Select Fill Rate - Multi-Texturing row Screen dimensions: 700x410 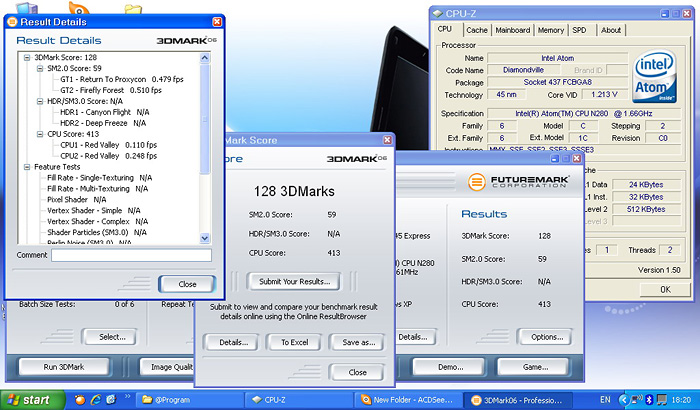click(97, 188)
